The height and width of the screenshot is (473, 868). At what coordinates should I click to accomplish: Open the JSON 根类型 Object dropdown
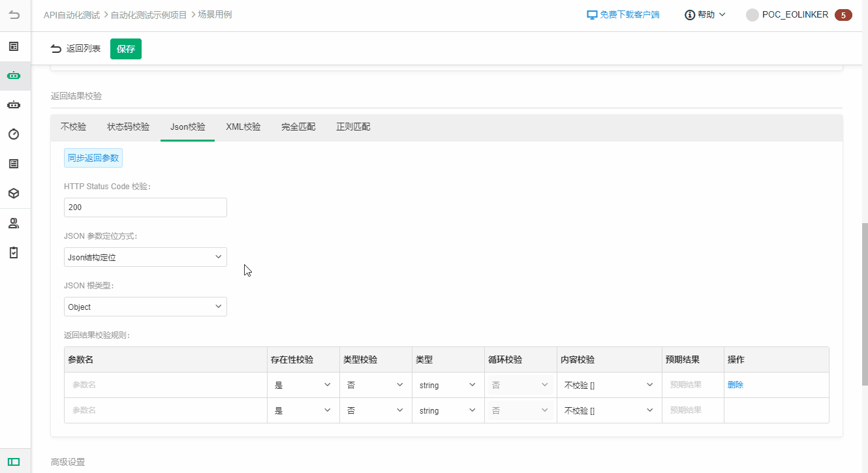click(x=145, y=307)
